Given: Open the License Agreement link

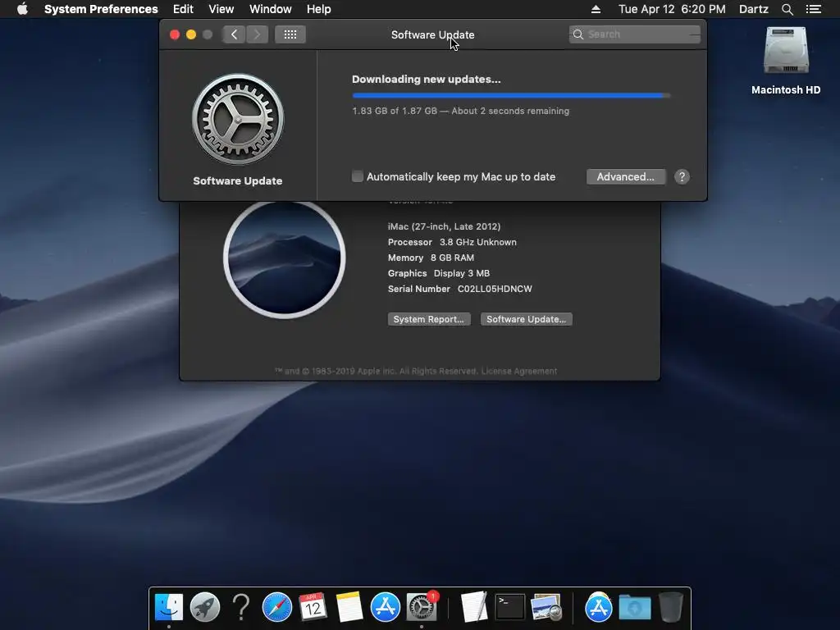Looking at the screenshot, I should tap(518, 371).
